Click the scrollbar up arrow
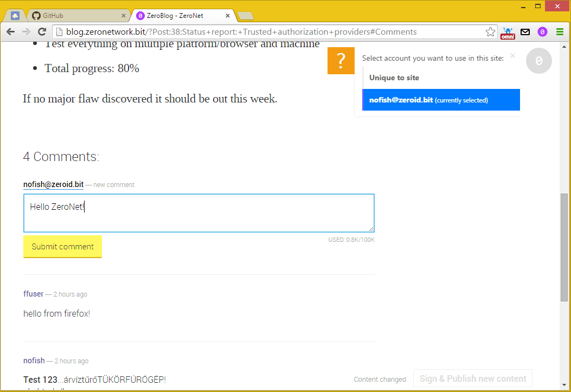571x392 pixels. 564,47
